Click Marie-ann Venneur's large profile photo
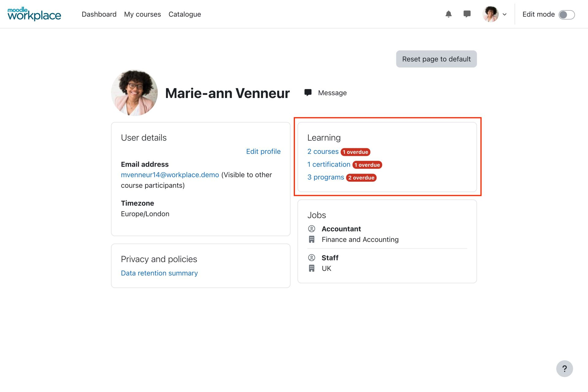 click(134, 93)
